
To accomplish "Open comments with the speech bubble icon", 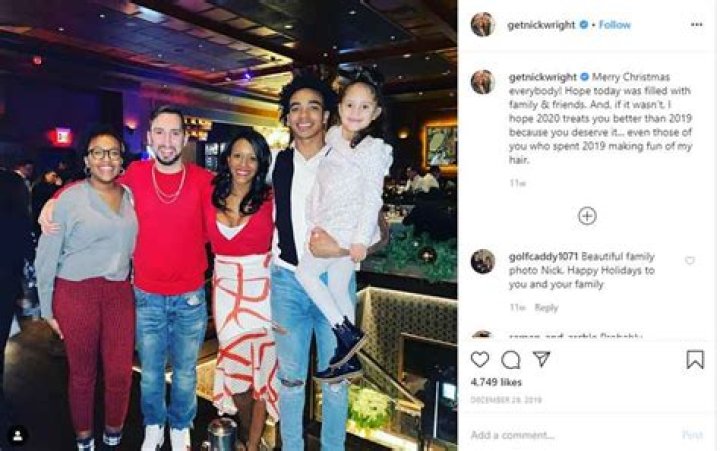I will [511, 360].
